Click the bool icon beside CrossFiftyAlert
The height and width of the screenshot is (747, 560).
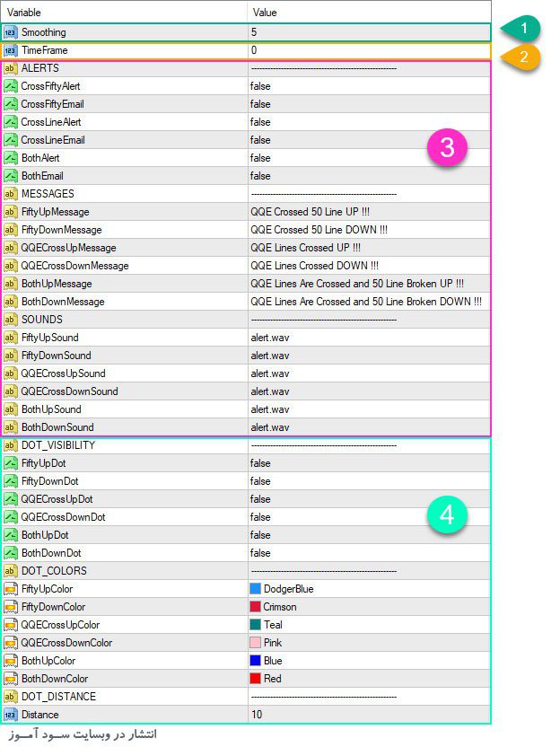[x=10, y=86]
